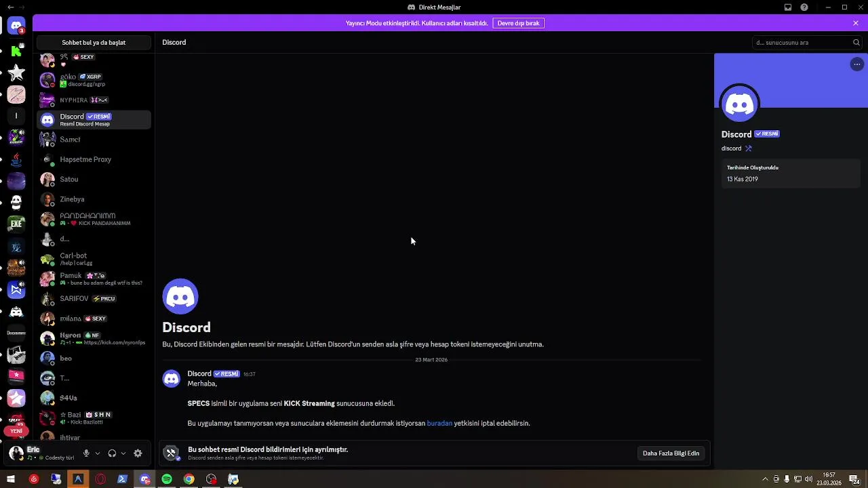Open göko XGRP direct message
868x488 pixels.
pos(94,80)
